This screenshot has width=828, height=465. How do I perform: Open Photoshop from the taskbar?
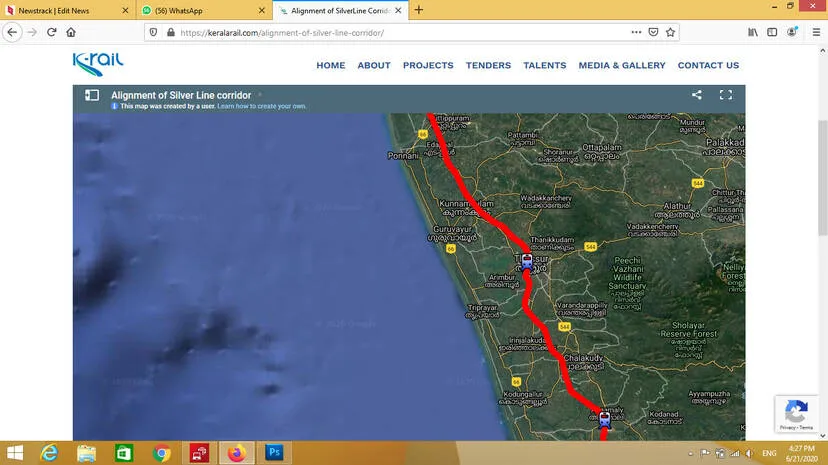273,453
